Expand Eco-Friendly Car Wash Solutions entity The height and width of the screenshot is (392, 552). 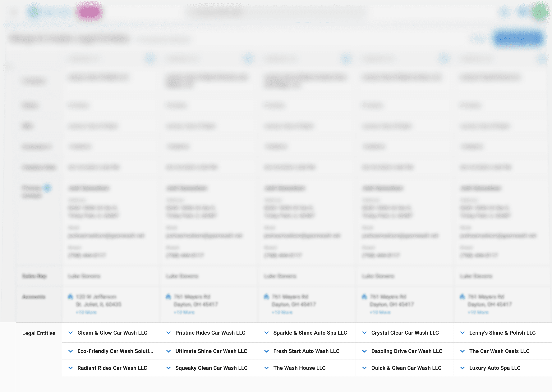coord(71,351)
